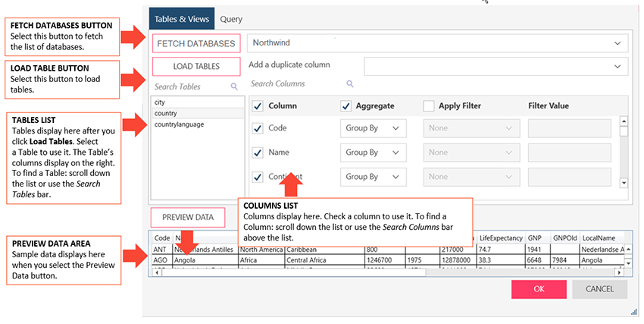Screen dimensions: 644x324
Task: Click the Search Columns magnifier icon
Action: [349, 84]
